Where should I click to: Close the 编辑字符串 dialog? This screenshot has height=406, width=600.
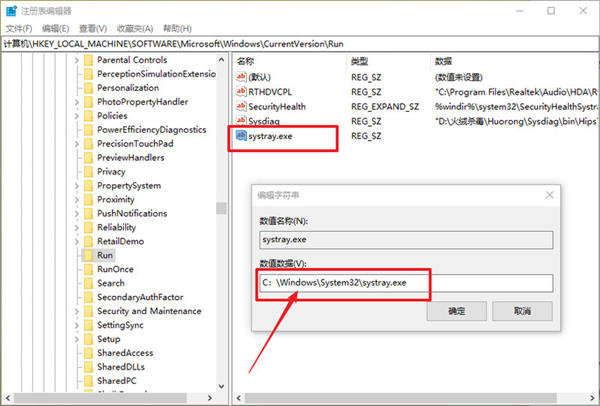pos(549,195)
